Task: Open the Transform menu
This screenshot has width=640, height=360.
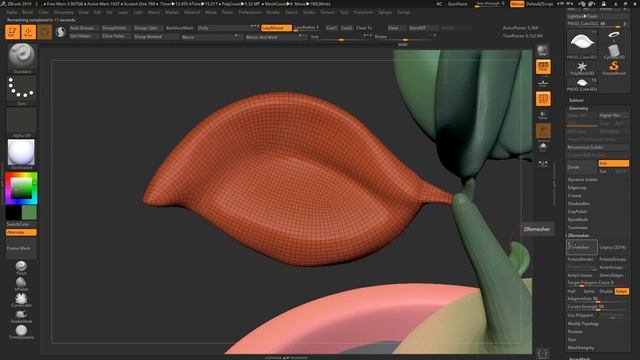Action: click(x=363, y=12)
